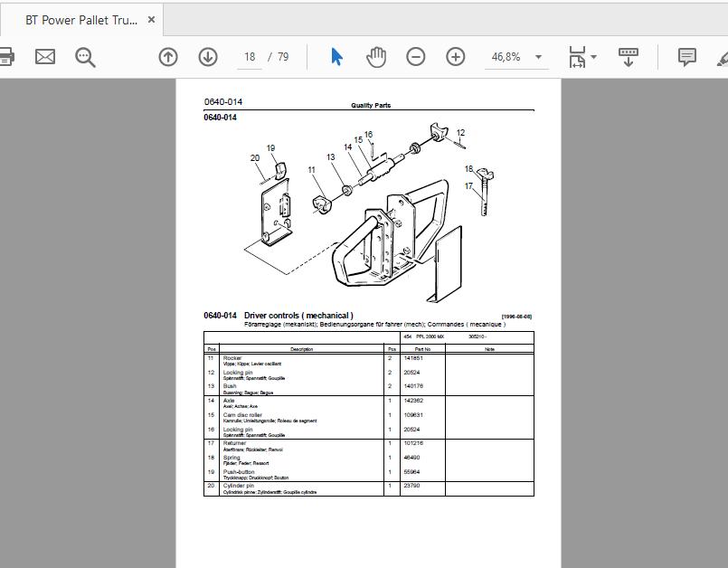Image resolution: width=728 pixels, height=568 pixels.
Task: Click the 'Push-button' description in row 19
Action: coord(239,472)
